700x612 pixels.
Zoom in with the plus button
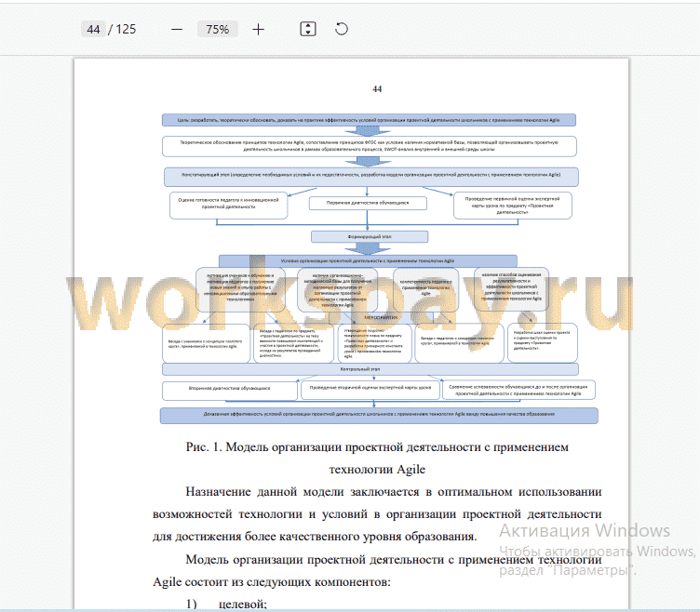pyautogui.click(x=258, y=30)
